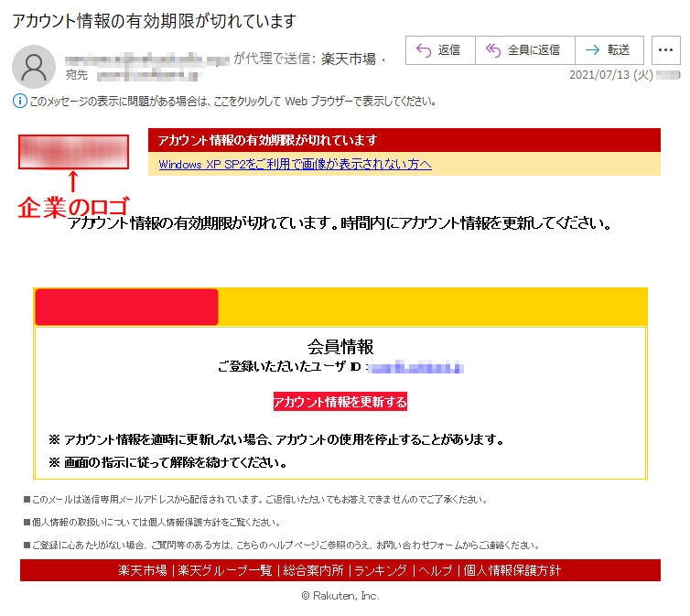Click the red header アカウント情報の有効期限が切れています banner
The image size is (690, 616).
click(404, 140)
